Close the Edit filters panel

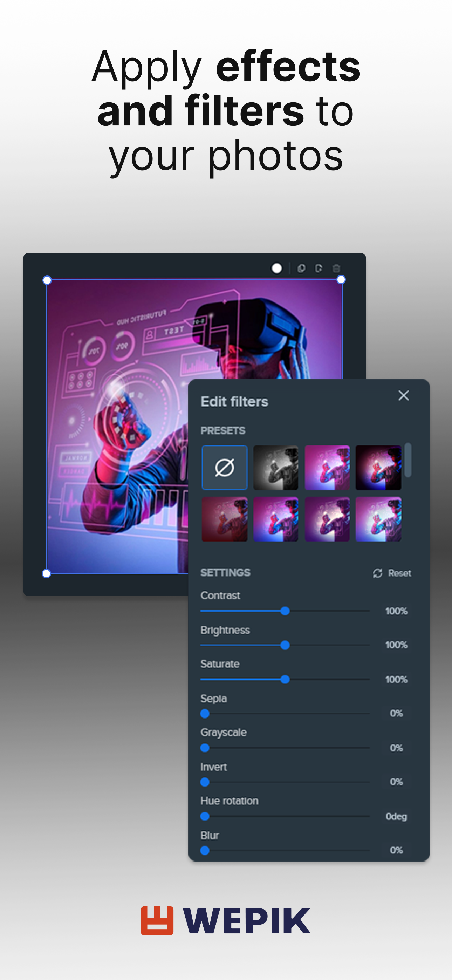pyautogui.click(x=403, y=396)
